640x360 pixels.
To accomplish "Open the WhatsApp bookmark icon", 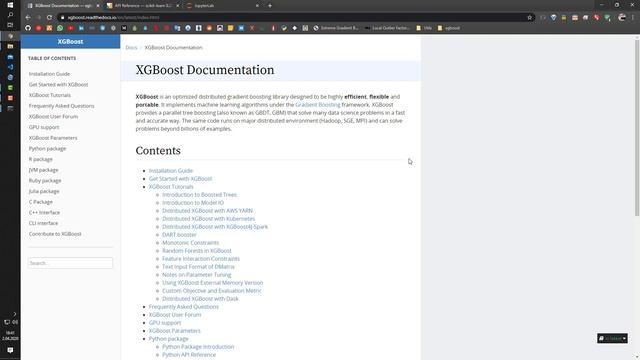I will coord(60,28).
